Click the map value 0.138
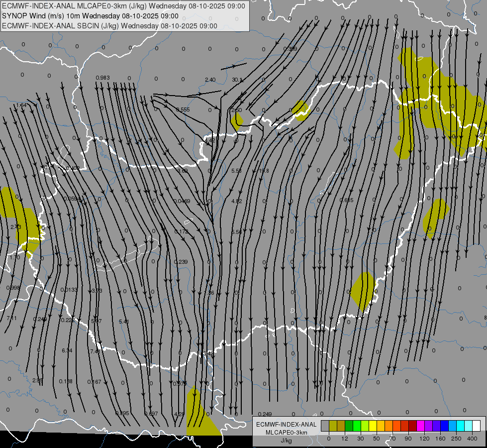487x448 pixels. pos(66,381)
